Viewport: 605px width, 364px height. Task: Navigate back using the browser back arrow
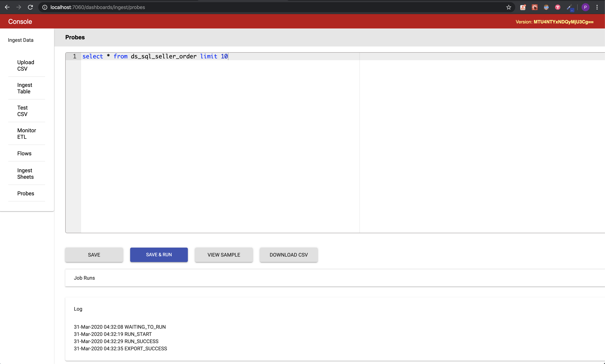pos(7,7)
